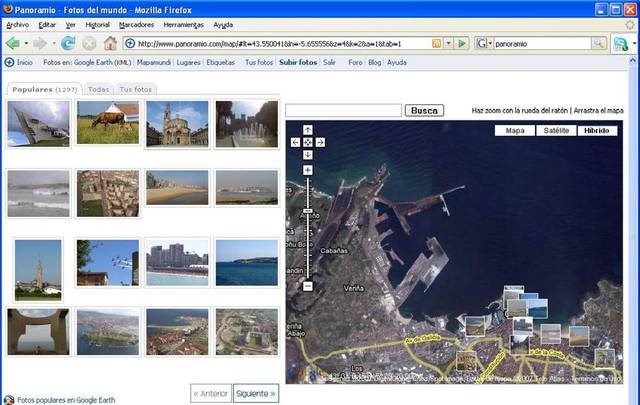The width and height of the screenshot is (640, 405).
Task: Open the Historial menu
Action: [x=98, y=25]
